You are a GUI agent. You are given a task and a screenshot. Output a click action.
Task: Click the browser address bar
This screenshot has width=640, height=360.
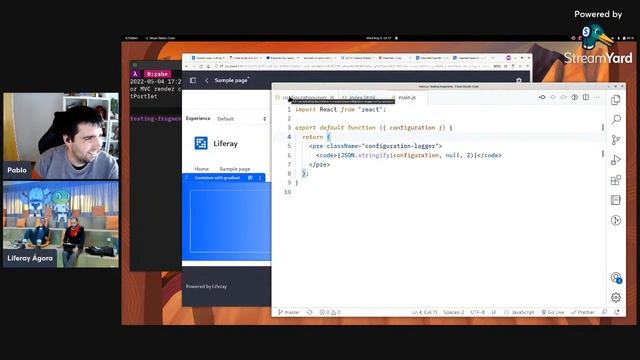coord(355,66)
